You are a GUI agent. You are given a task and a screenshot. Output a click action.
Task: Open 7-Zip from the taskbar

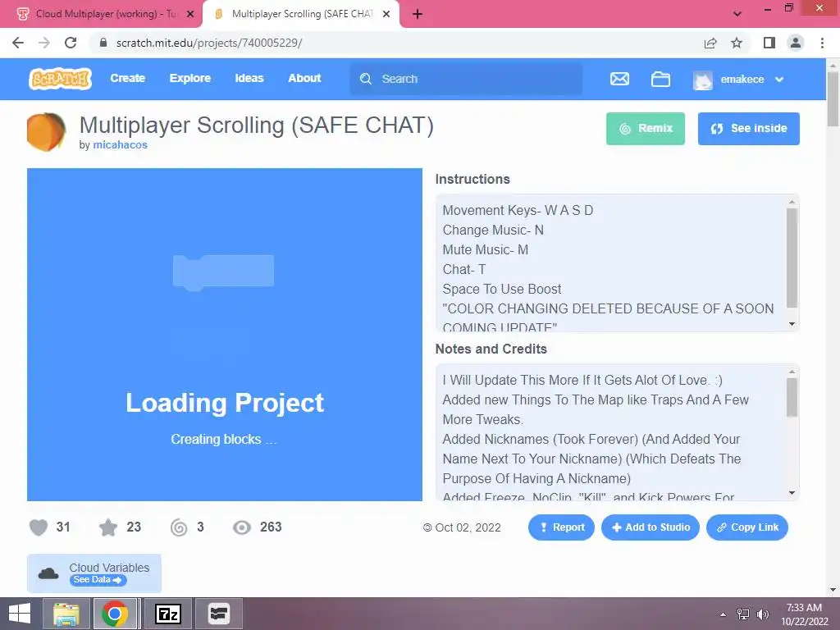click(x=167, y=614)
